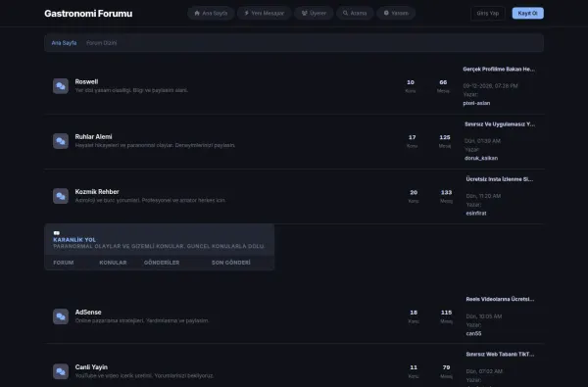The height and width of the screenshot is (387, 588).
Task: Click Ruhlar Alemi topic count '17'
Action: [x=413, y=137]
